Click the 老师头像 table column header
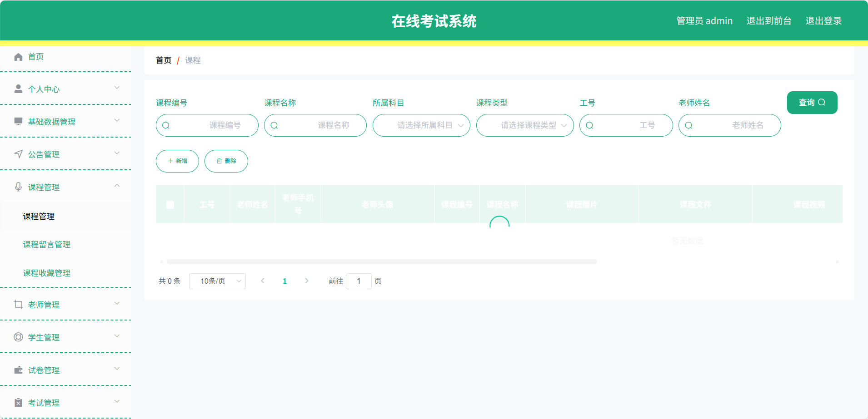This screenshot has height=419, width=868. [377, 205]
